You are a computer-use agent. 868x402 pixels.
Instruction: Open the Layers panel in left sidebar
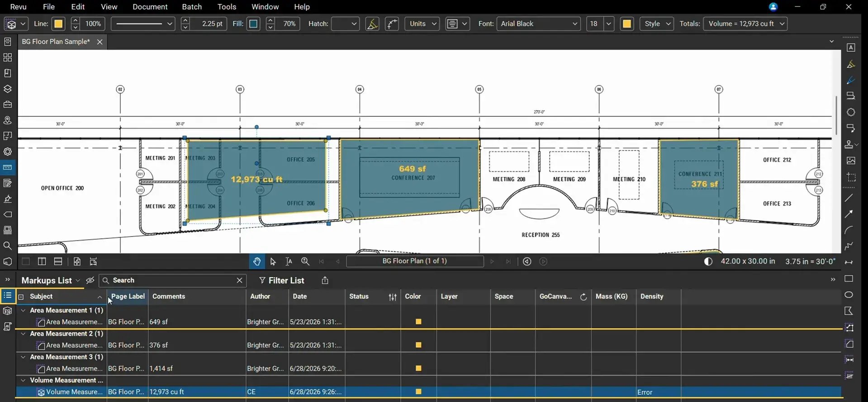click(7, 89)
